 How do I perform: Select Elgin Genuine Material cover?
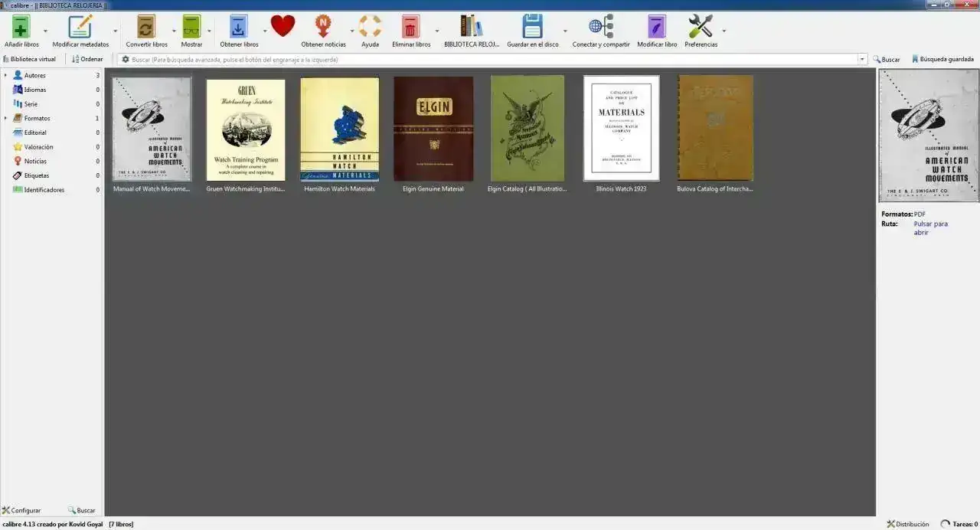tap(433, 129)
